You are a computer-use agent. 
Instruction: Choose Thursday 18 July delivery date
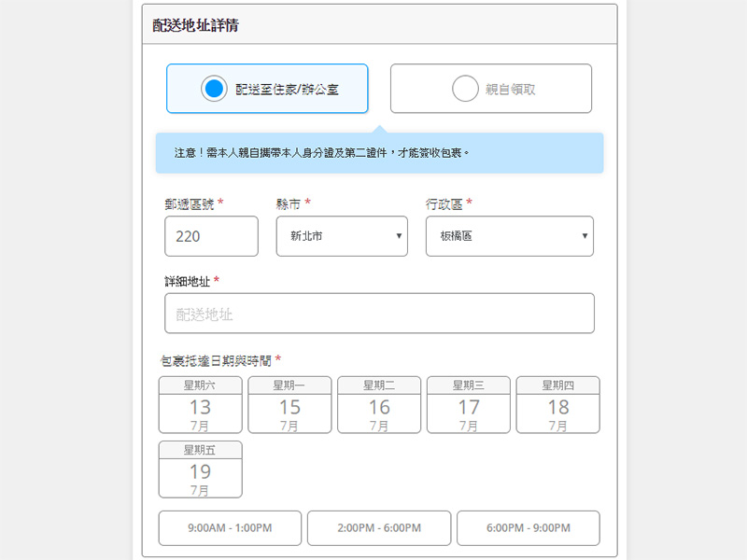coord(557,405)
